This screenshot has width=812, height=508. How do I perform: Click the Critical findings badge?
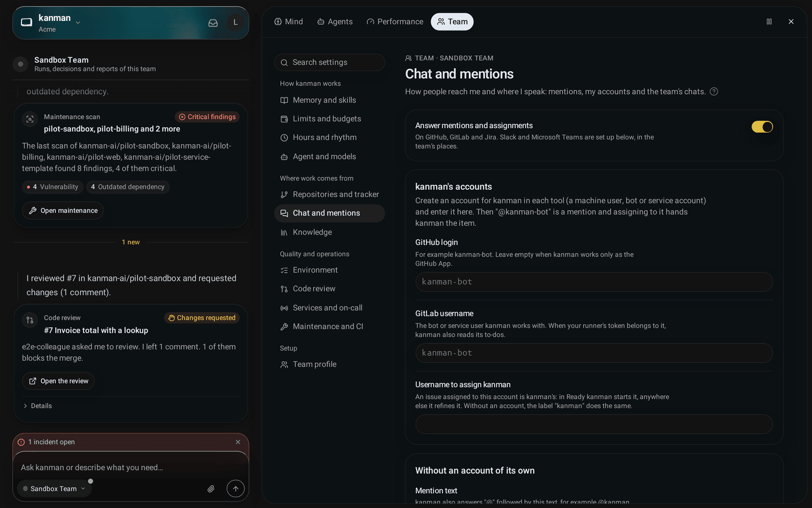207,117
